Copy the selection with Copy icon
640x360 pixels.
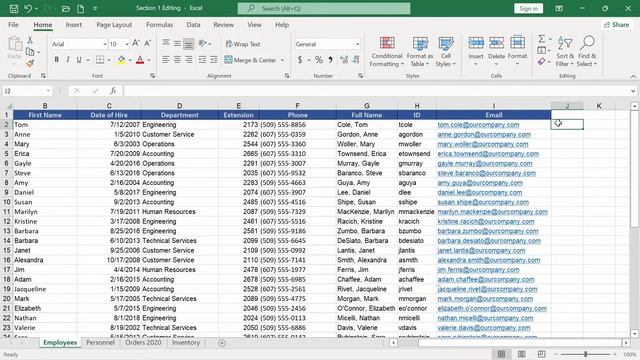(30, 52)
